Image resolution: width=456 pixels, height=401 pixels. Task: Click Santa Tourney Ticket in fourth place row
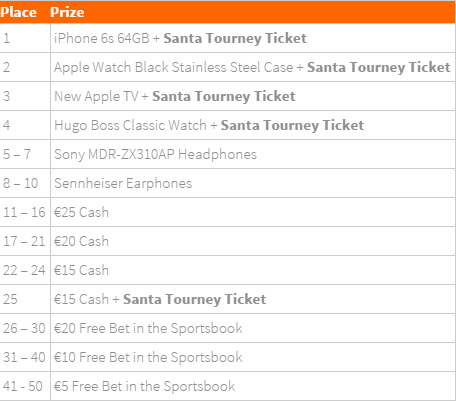292,125
